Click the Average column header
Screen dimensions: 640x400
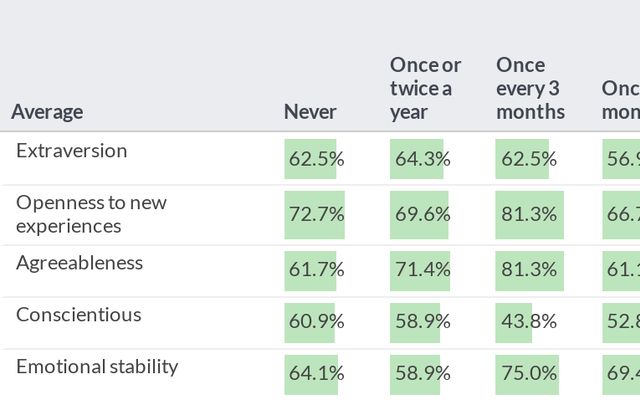(x=47, y=112)
